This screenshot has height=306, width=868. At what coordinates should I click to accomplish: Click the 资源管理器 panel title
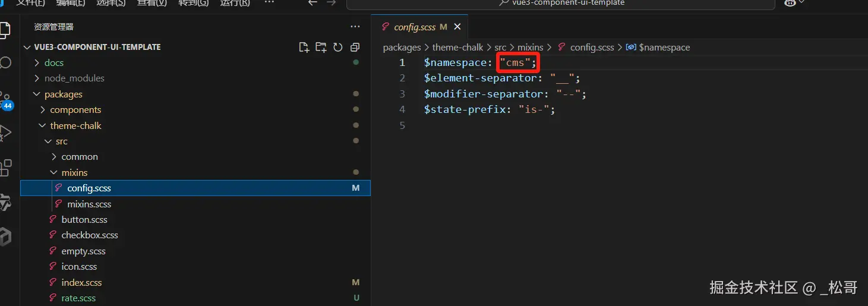point(53,27)
